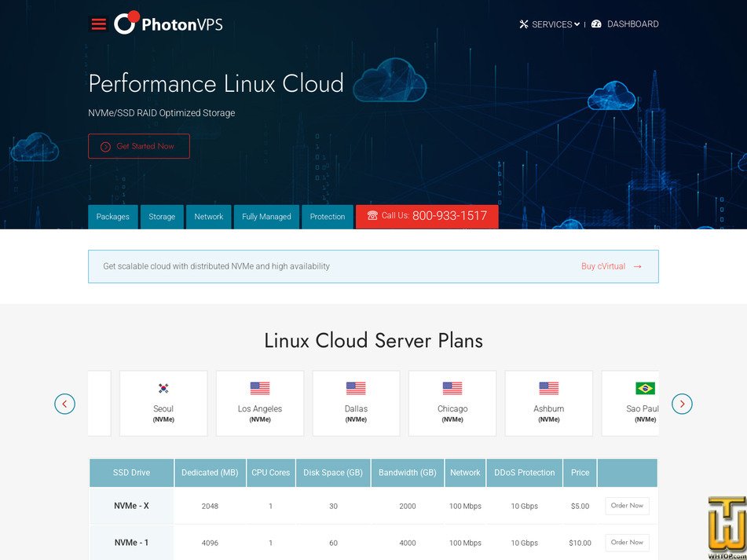Select the Seoul location label
The height and width of the screenshot is (560, 747).
pos(163,408)
